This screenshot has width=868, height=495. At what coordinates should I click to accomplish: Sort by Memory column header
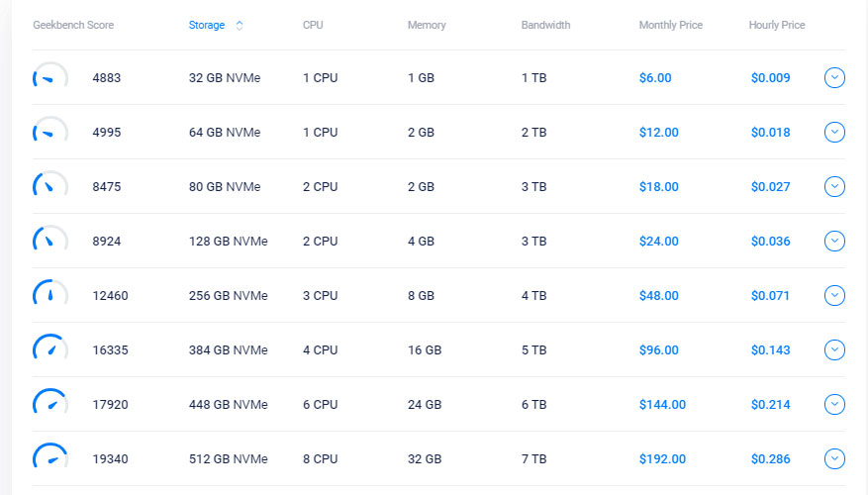(427, 25)
